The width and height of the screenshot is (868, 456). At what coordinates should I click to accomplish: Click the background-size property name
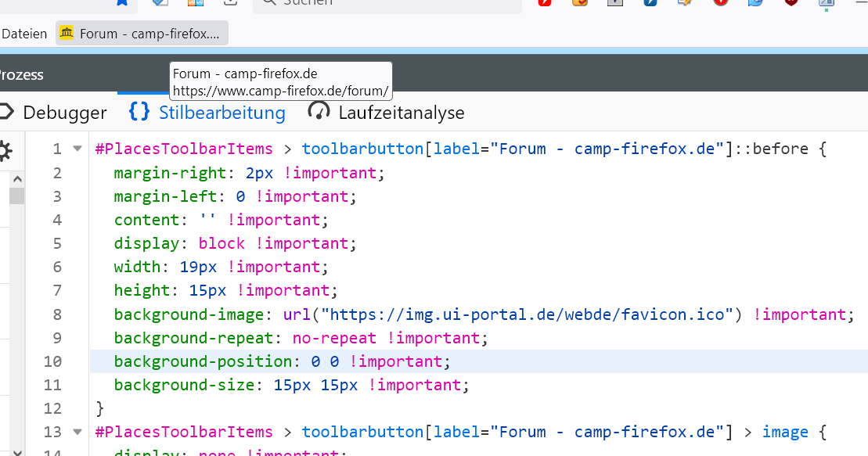pyautogui.click(x=184, y=385)
